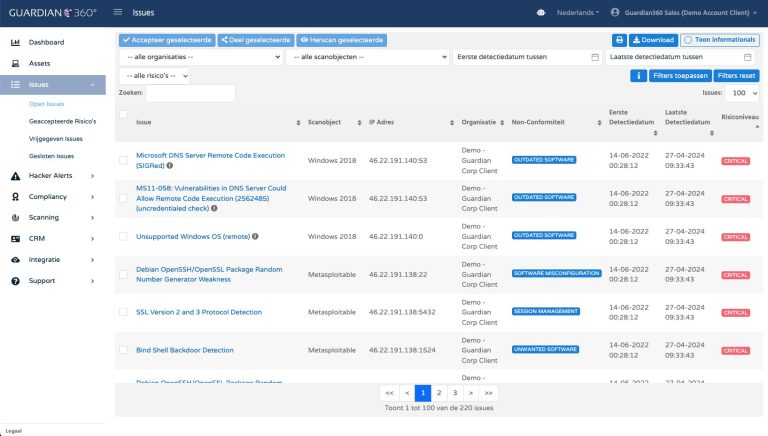The width and height of the screenshot is (768, 436).
Task: Click the dark mode mask icon
Action: [541, 13]
